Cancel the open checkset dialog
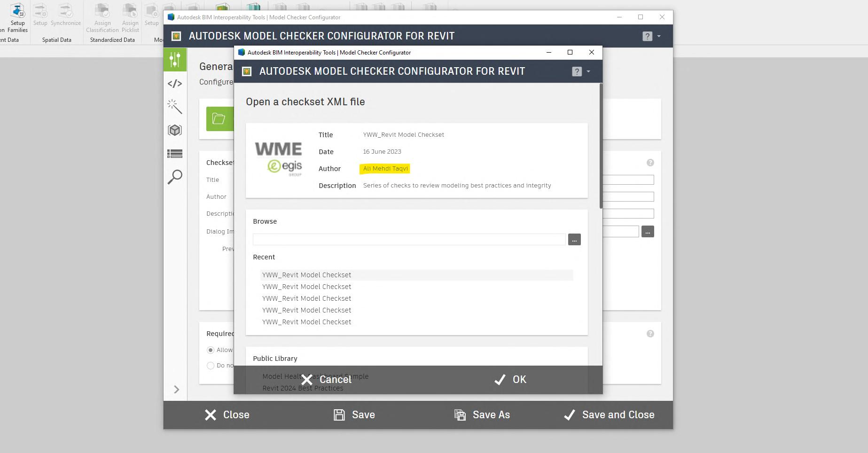This screenshot has width=868, height=453. coord(326,380)
